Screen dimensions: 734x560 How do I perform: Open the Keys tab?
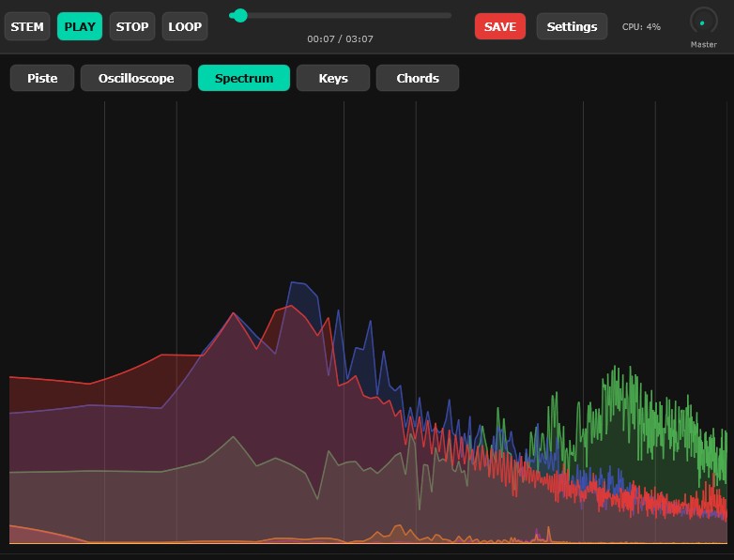(333, 78)
